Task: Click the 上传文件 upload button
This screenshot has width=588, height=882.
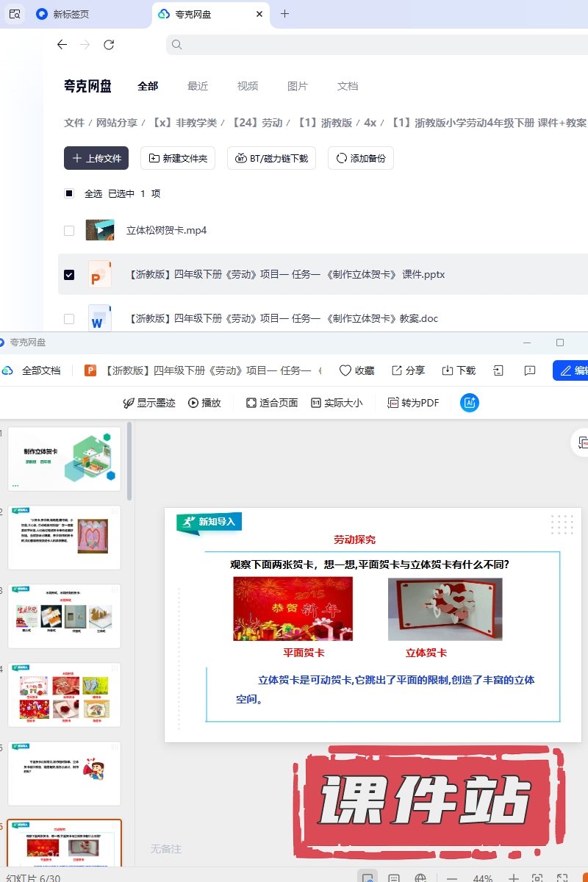Action: point(96,158)
